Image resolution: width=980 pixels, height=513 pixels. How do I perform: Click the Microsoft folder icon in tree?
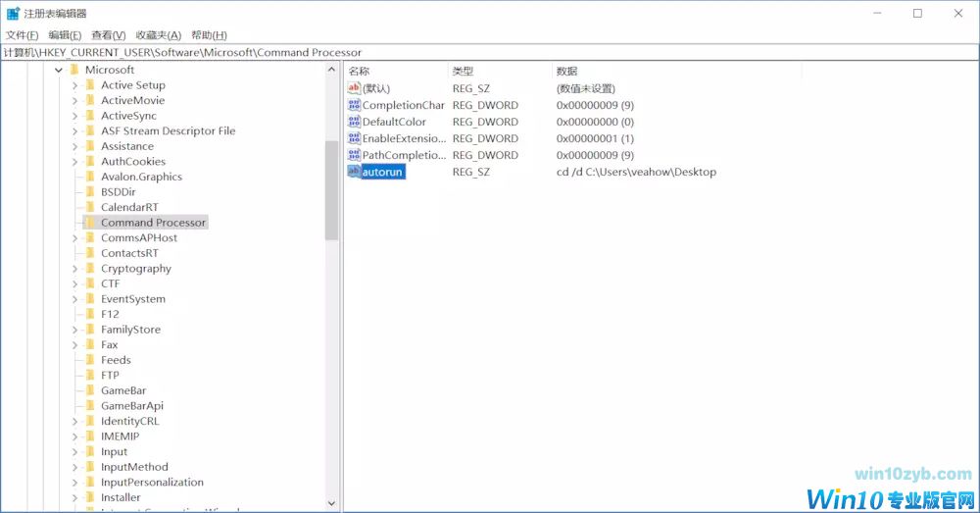74,70
